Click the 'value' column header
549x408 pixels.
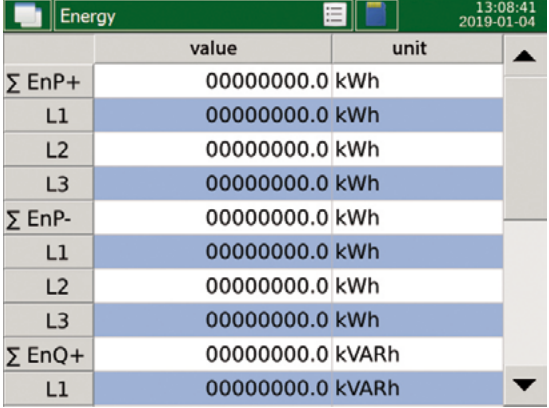click(213, 49)
